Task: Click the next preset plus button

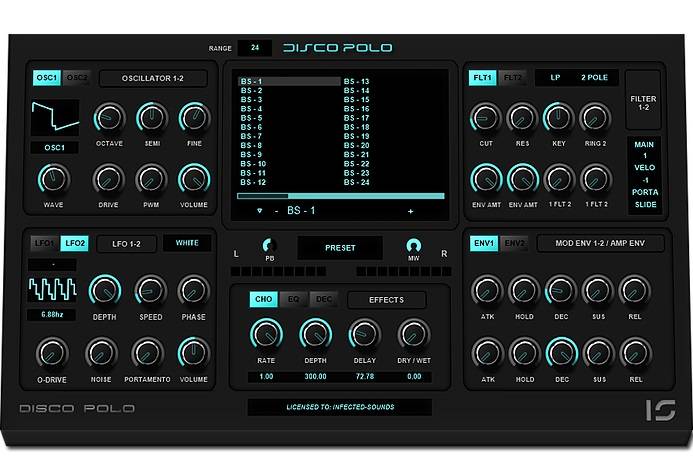Action: coord(410,211)
